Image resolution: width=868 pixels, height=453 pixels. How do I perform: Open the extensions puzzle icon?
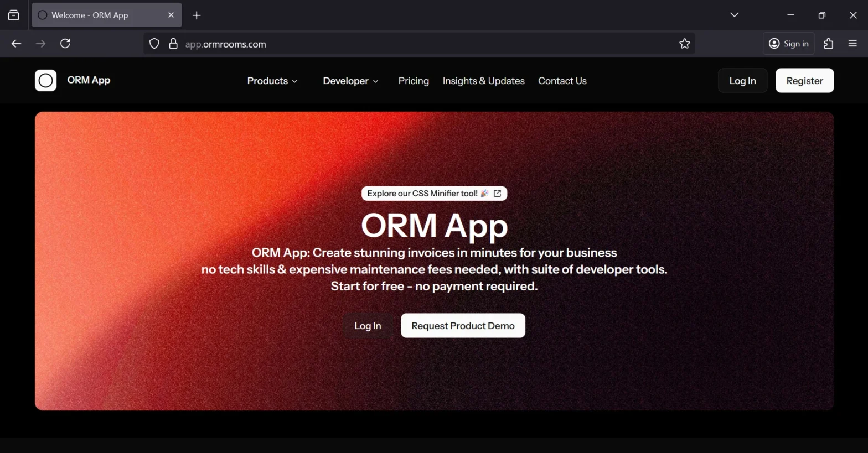point(828,44)
